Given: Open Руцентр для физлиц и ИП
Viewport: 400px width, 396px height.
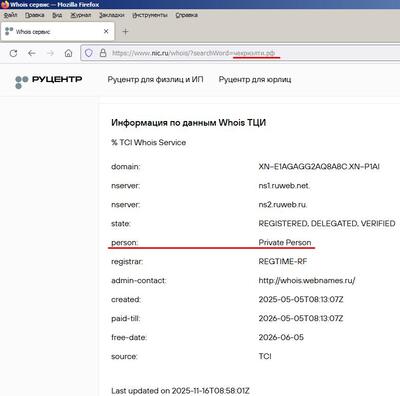Looking at the screenshot, I should [x=155, y=80].
